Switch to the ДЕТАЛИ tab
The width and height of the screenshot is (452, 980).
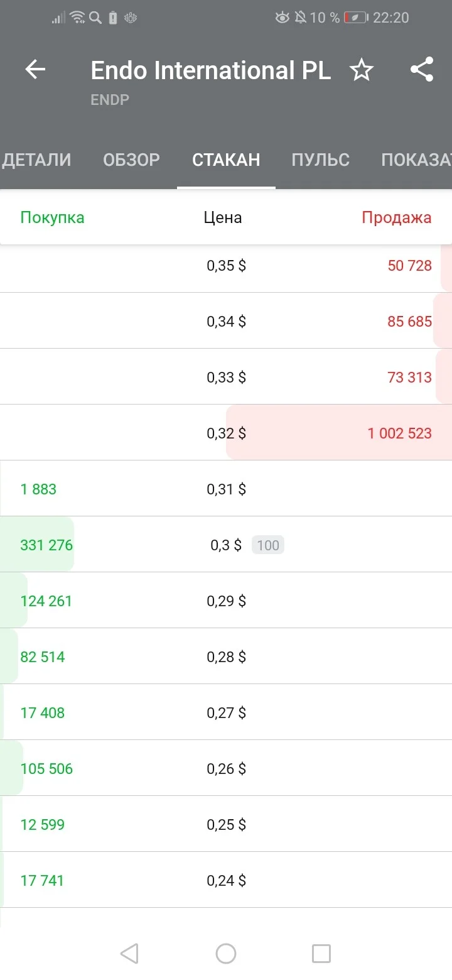pos(37,160)
